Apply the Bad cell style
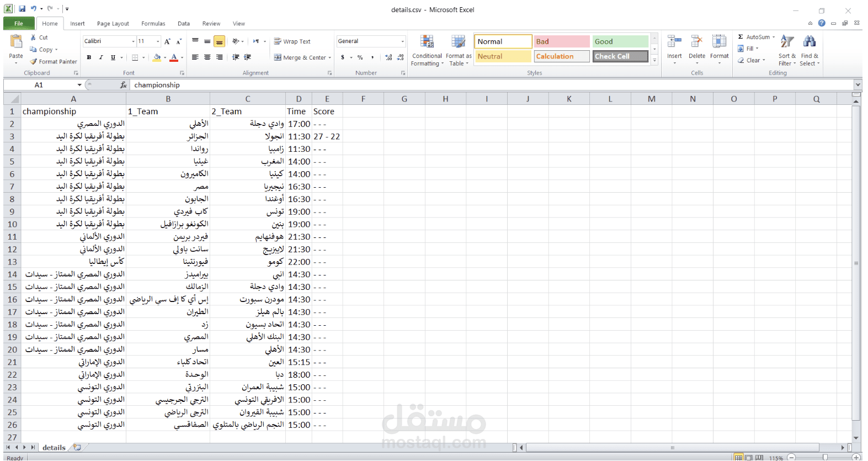868x461 pixels. tap(562, 41)
